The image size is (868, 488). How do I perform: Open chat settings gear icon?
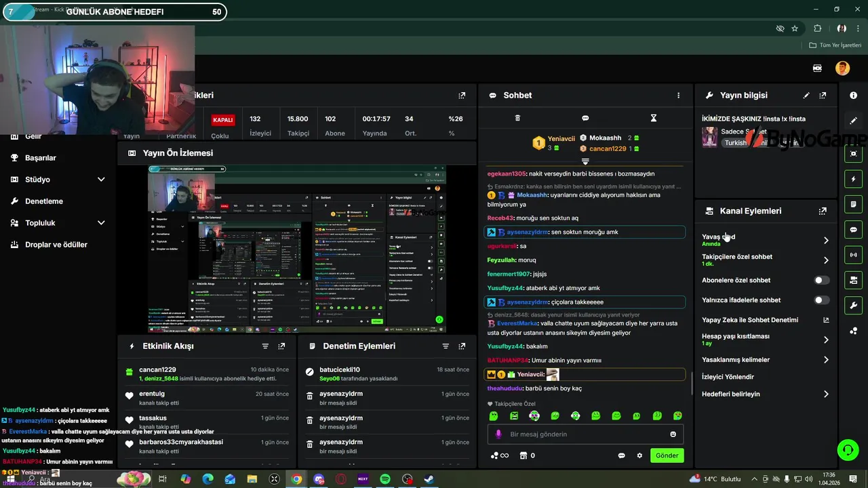tap(639, 455)
